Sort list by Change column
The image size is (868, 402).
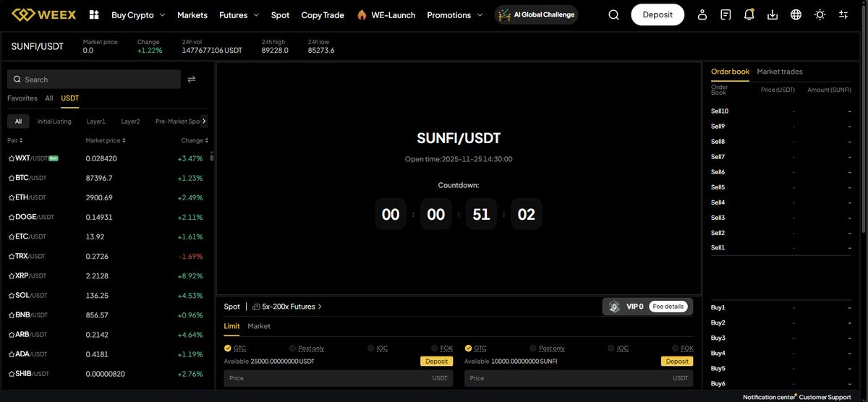coord(195,140)
